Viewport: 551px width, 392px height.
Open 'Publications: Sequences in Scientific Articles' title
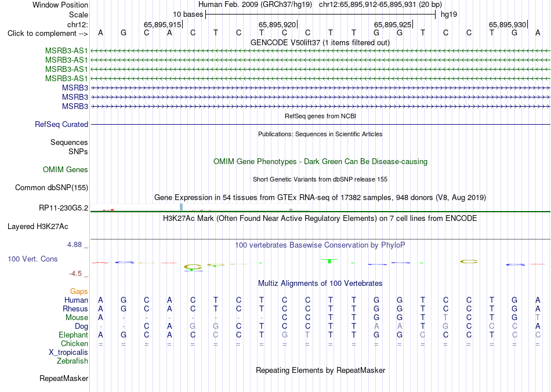pyautogui.click(x=320, y=134)
